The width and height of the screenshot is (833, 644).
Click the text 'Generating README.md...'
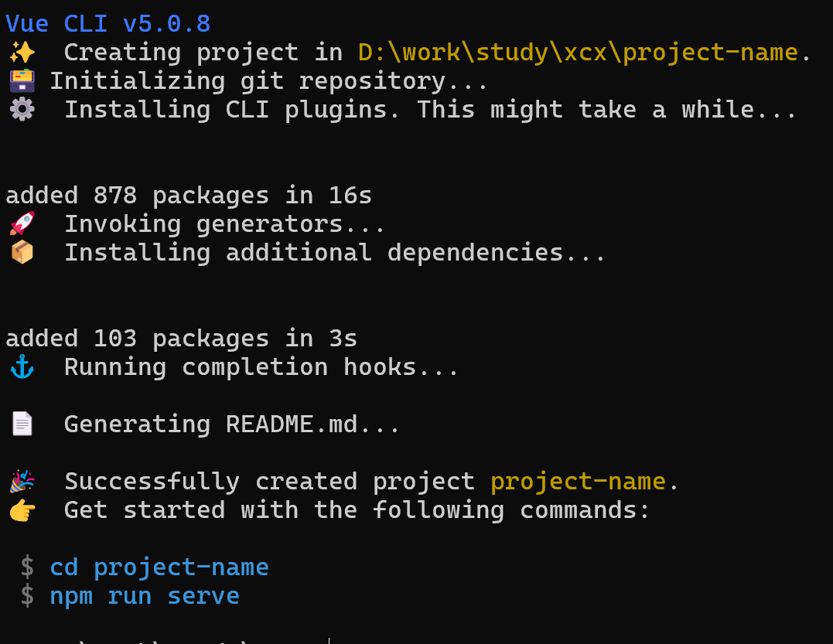coord(231,424)
